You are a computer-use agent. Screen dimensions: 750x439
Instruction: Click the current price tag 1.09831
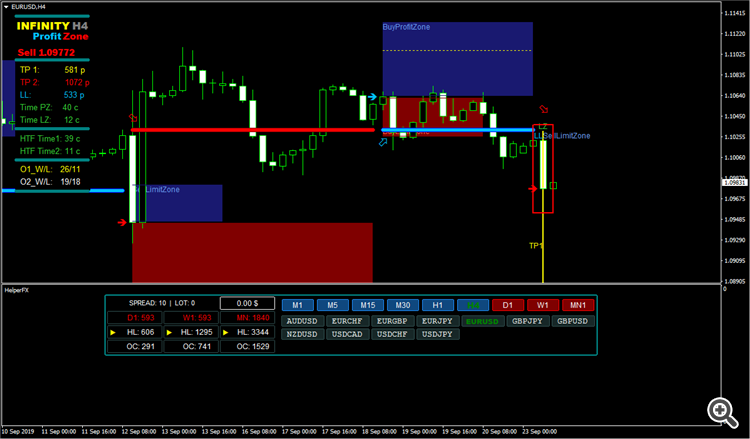click(734, 183)
